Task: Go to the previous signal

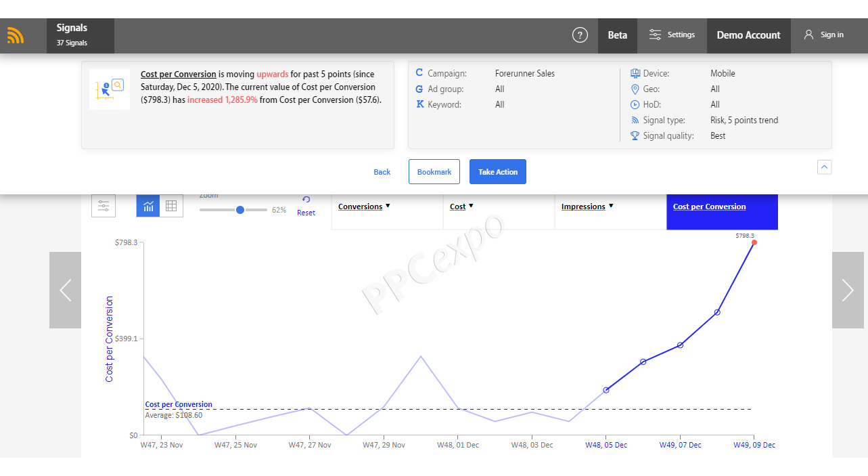Action: 65,290
